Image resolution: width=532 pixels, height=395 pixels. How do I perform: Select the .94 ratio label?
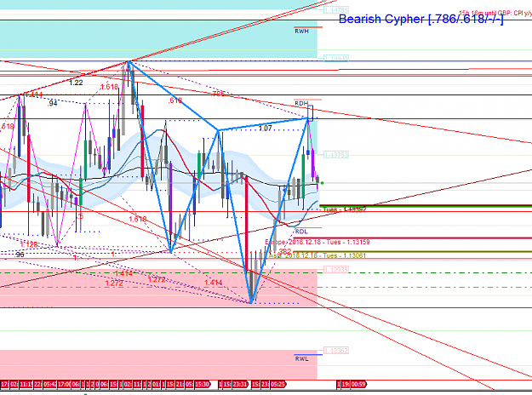point(52,103)
